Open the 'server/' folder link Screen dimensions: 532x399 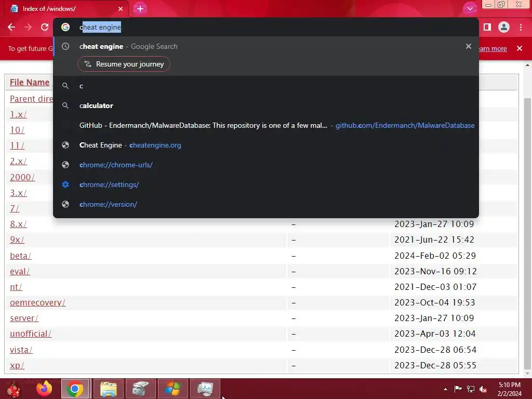pyautogui.click(x=24, y=318)
